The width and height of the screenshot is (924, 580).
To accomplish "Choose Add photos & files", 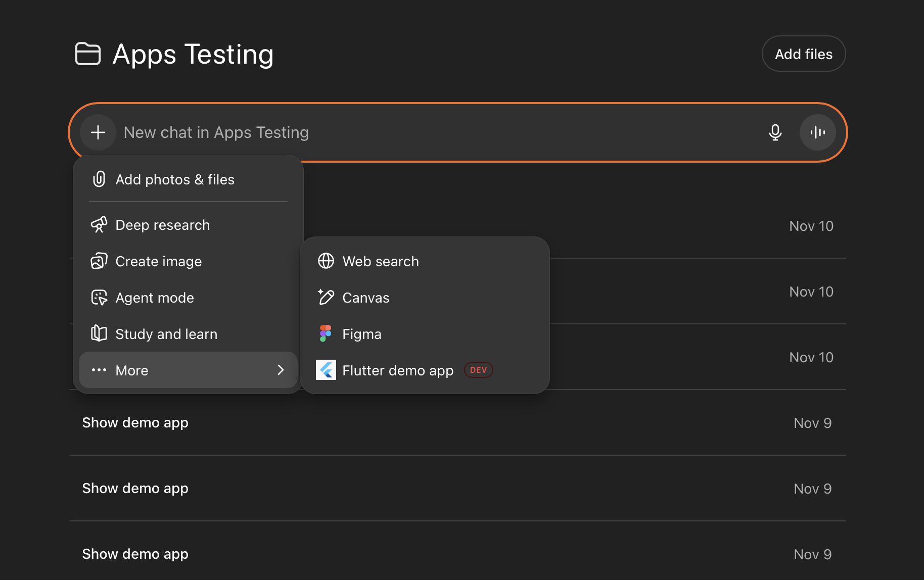I will [175, 179].
